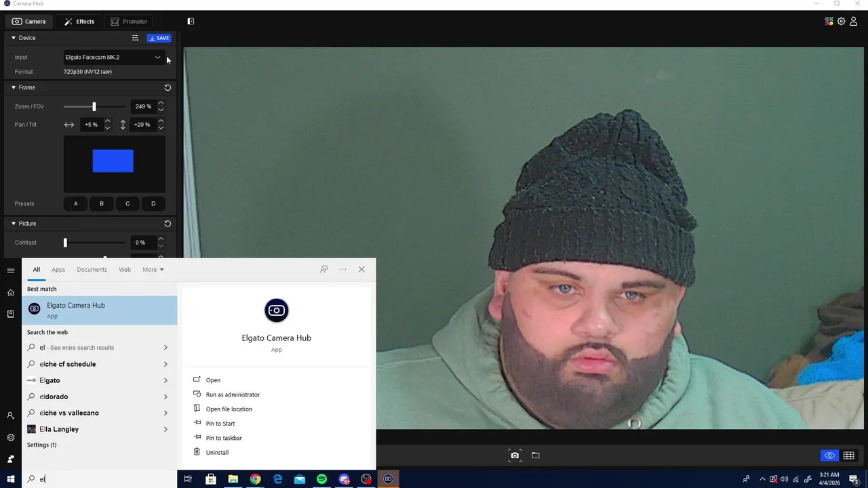Open the Elgato Camera Hub best match
868x488 pixels.
100,310
